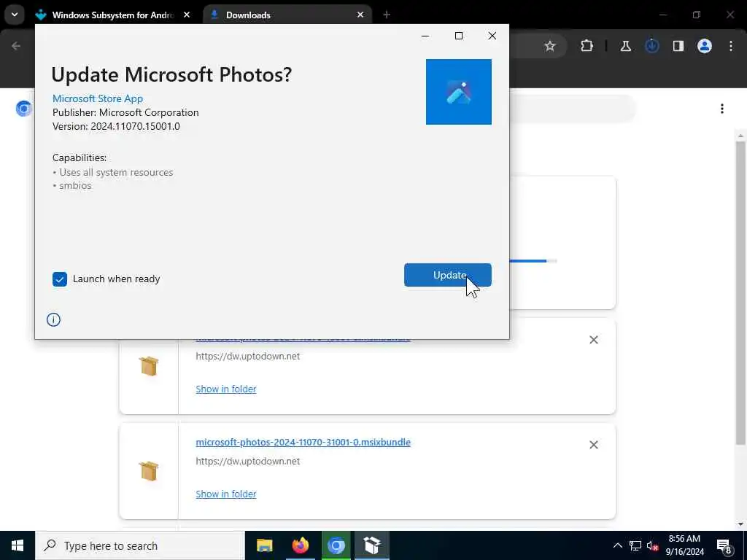Open the Microsoft Store App link
This screenshot has height=560, width=747.
coord(98,98)
